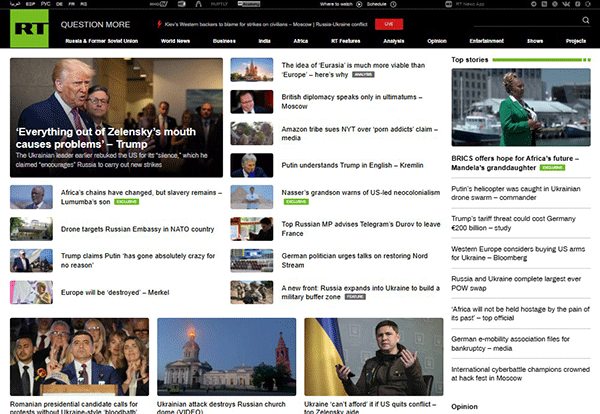Go to the Entertainment section
Image resolution: width=600 pixels, height=414 pixels.
coord(487,41)
